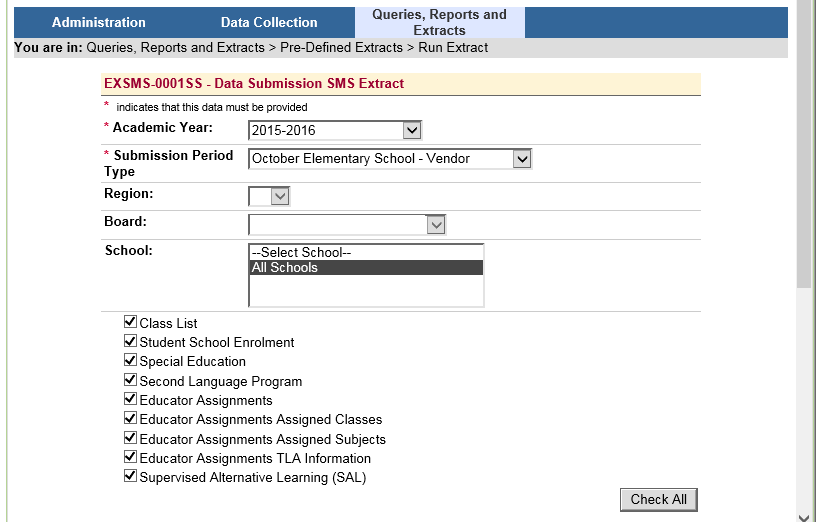Toggle Educator Assignments Assigned Subjects checkbox
The image size is (826, 525).
pyautogui.click(x=130, y=438)
